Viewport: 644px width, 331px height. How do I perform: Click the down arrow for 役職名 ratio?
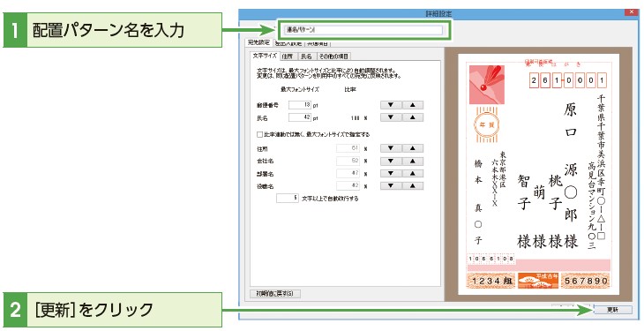tap(391, 186)
